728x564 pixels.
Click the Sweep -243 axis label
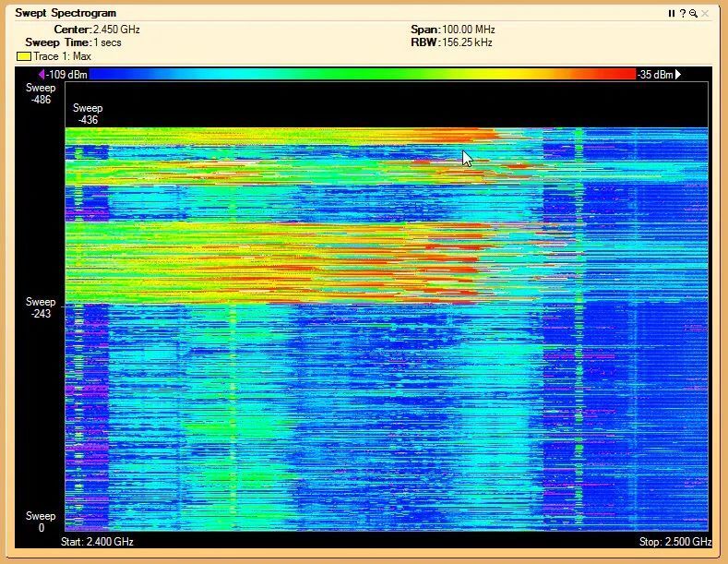41,307
